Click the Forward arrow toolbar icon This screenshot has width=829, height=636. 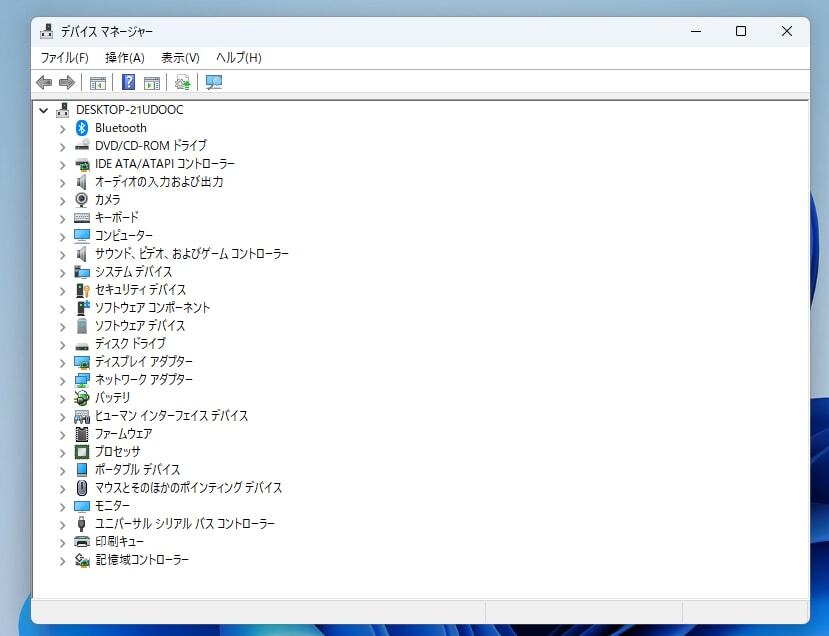(x=67, y=82)
